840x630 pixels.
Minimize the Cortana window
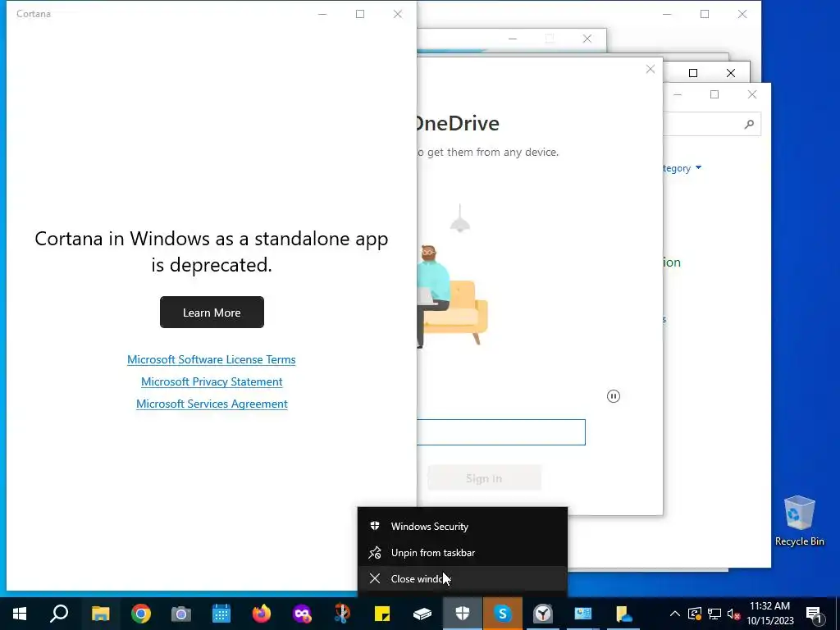pyautogui.click(x=322, y=14)
